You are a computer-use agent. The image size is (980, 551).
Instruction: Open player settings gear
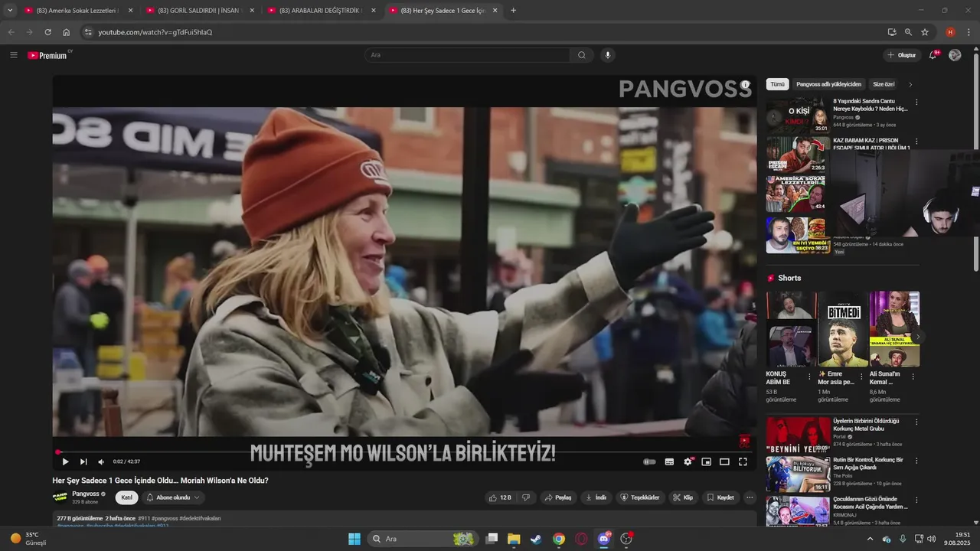[688, 461]
